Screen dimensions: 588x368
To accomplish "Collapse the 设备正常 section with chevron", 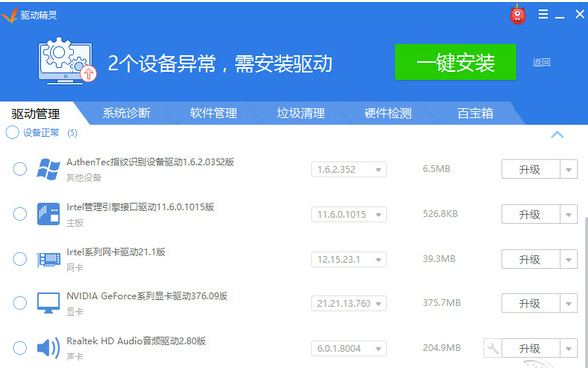I will point(557,134).
